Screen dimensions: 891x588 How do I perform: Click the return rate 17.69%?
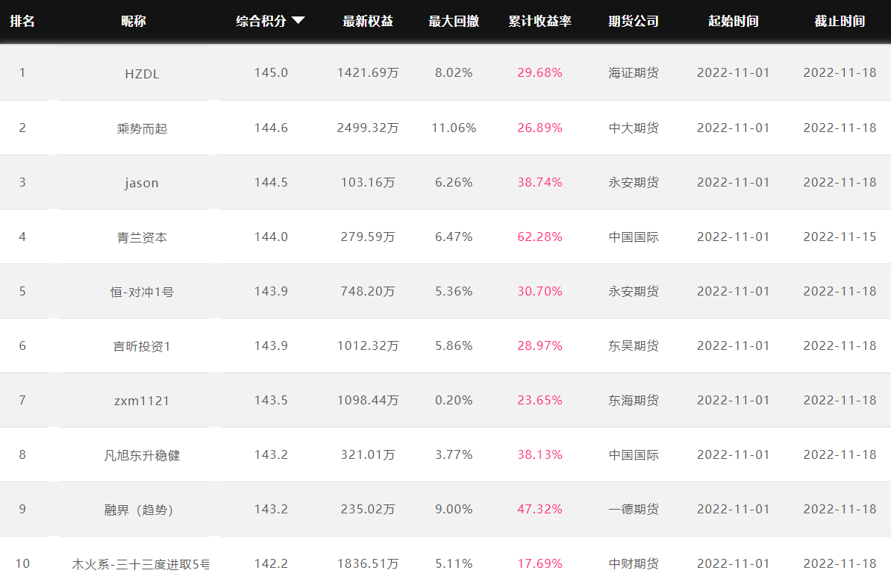[540, 563]
